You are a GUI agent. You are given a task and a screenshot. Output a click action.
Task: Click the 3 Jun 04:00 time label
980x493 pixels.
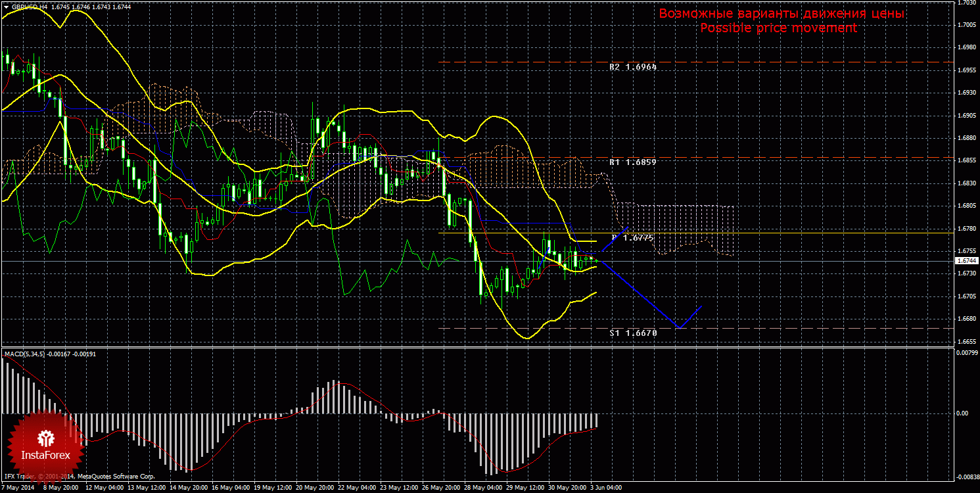tap(607, 488)
